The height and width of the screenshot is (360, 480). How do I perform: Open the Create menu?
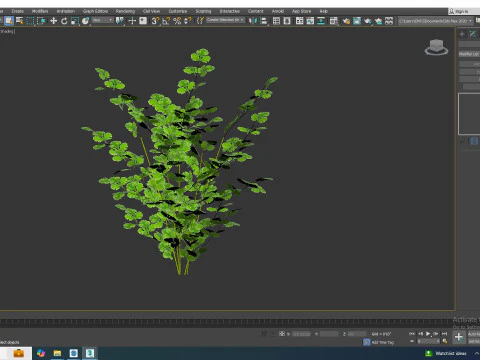(18, 11)
